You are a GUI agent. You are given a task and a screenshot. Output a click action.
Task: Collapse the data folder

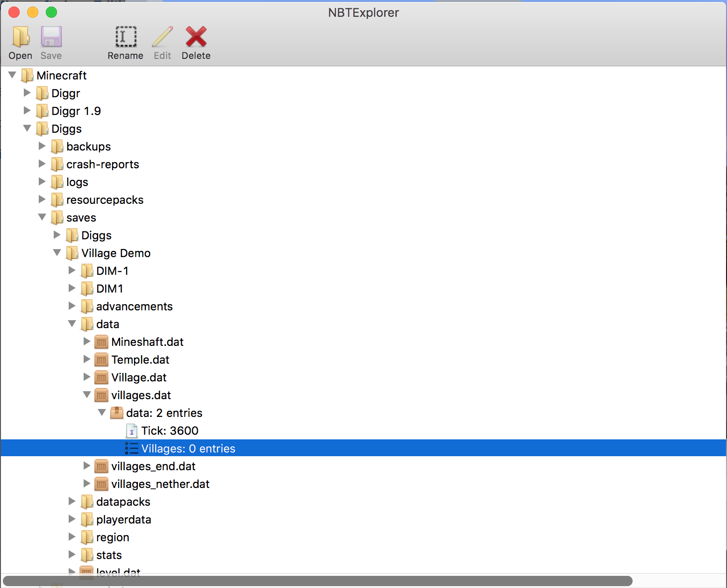pyautogui.click(x=72, y=323)
